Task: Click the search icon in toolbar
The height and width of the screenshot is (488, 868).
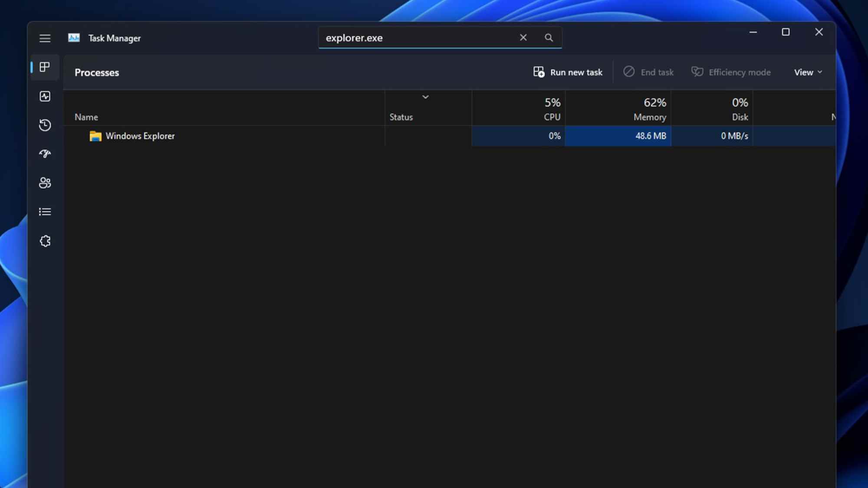Action: click(549, 37)
